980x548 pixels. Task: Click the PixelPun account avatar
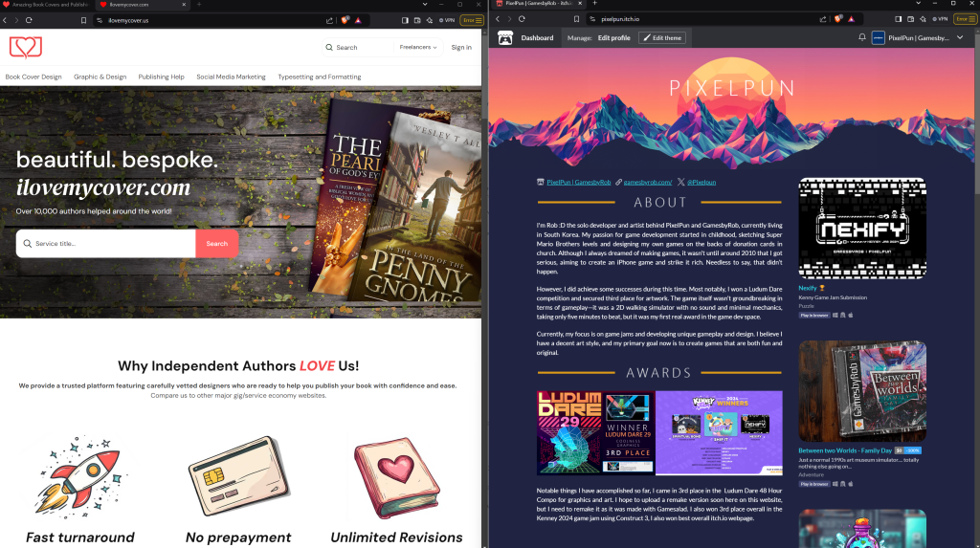coord(879,38)
